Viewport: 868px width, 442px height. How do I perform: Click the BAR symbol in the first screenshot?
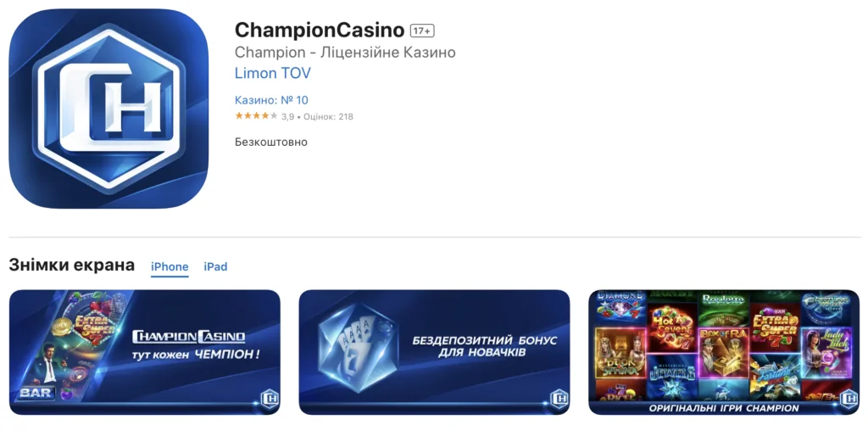(36, 394)
